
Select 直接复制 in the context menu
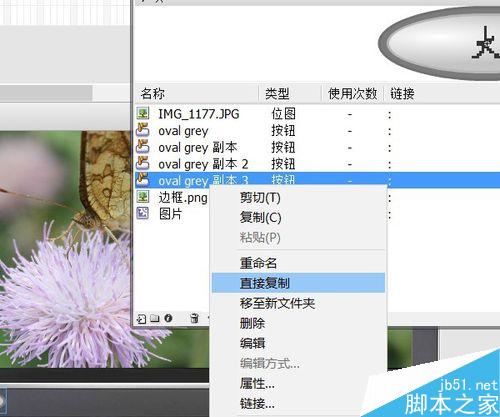[298, 283]
